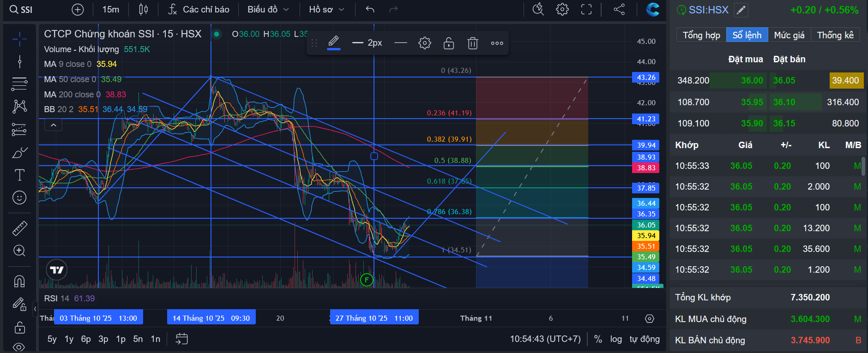868x353 pixels.
Task: Open drawing settings gear in floating toolbar
Action: pyautogui.click(x=425, y=43)
